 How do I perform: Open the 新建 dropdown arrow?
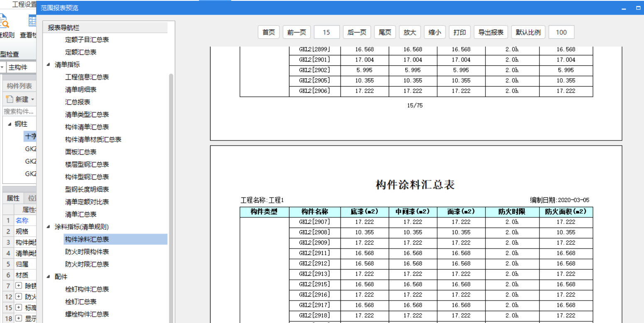tap(32, 100)
